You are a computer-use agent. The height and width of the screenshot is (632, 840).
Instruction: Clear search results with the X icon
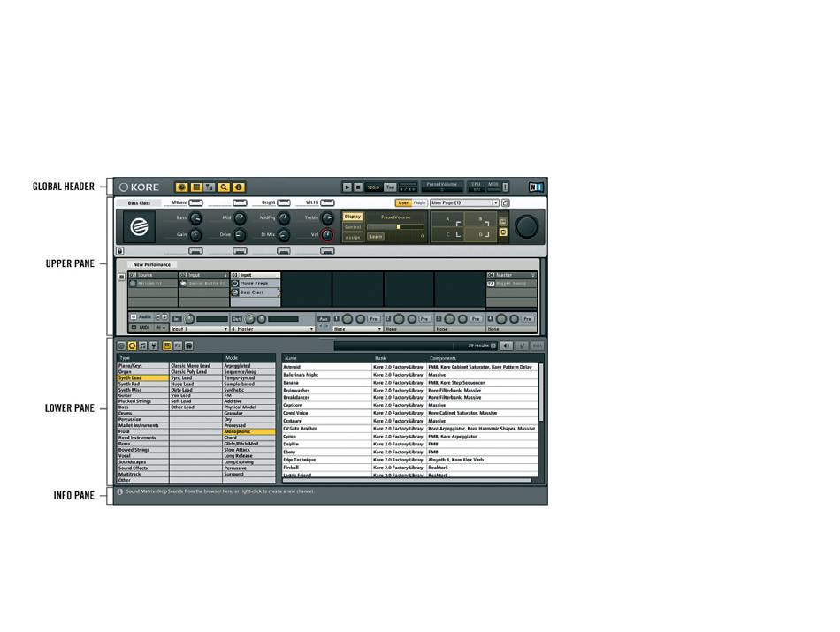493,346
